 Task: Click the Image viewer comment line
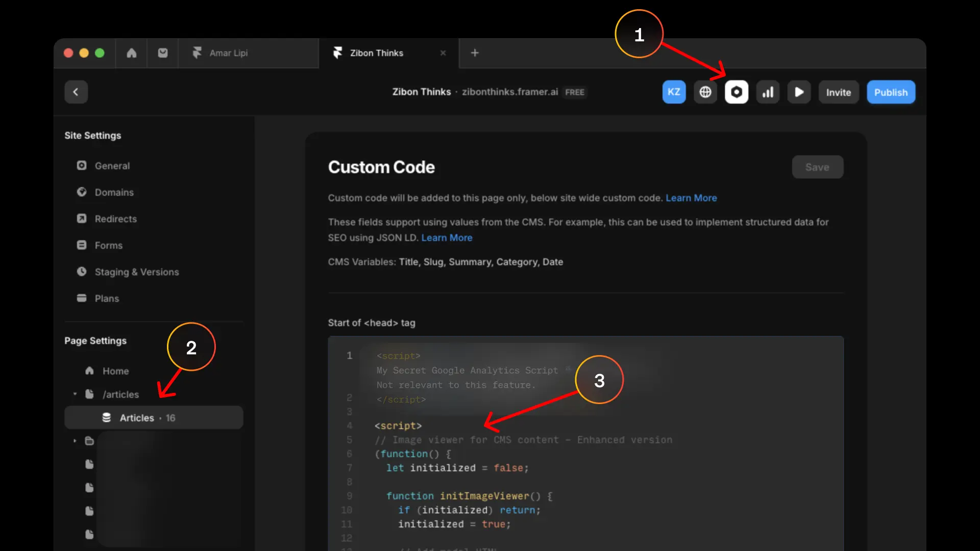pos(524,440)
